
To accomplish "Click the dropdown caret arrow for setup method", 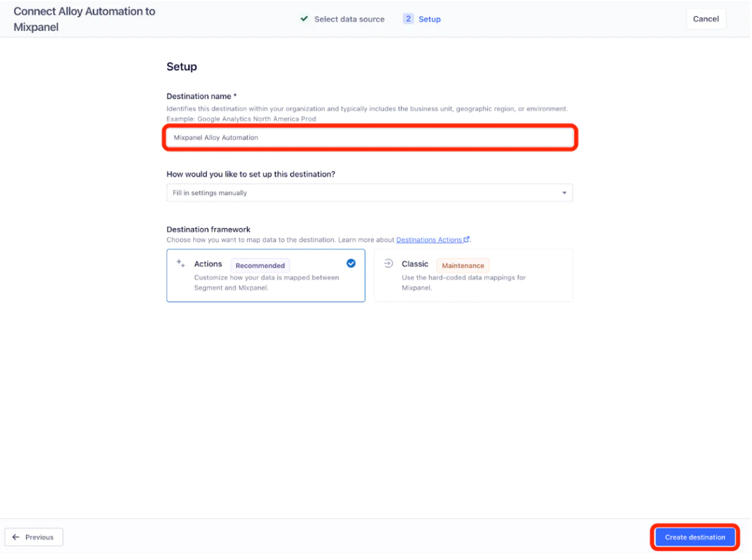I will 564,193.
